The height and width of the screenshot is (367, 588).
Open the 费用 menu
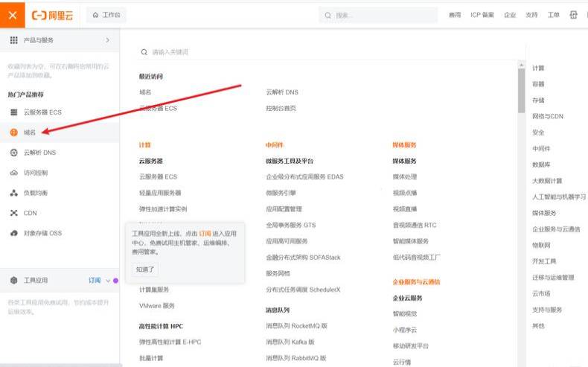[455, 15]
